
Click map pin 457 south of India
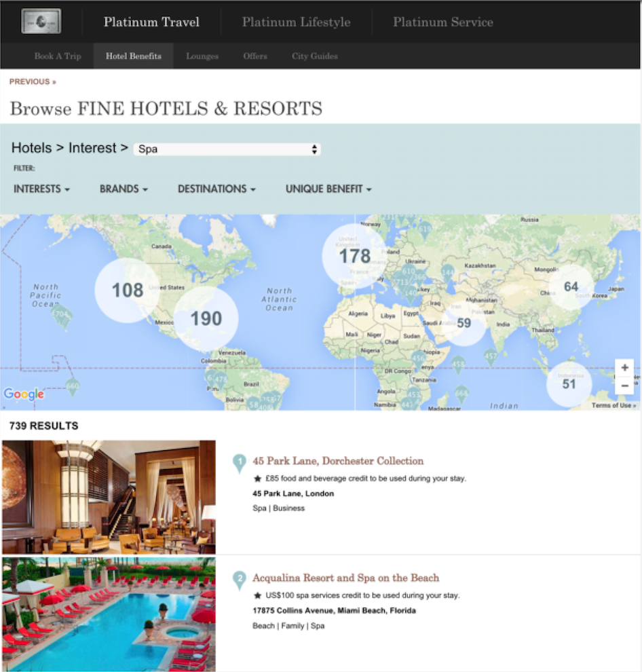click(491, 358)
